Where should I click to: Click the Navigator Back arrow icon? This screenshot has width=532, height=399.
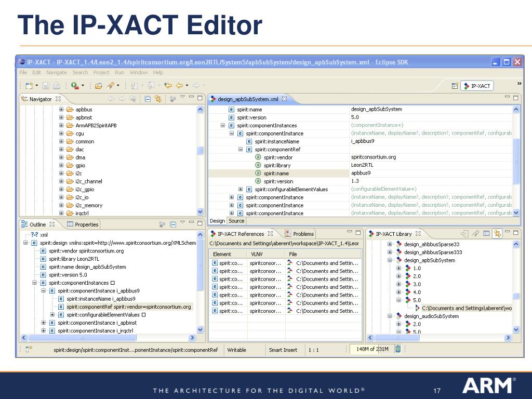111,99
